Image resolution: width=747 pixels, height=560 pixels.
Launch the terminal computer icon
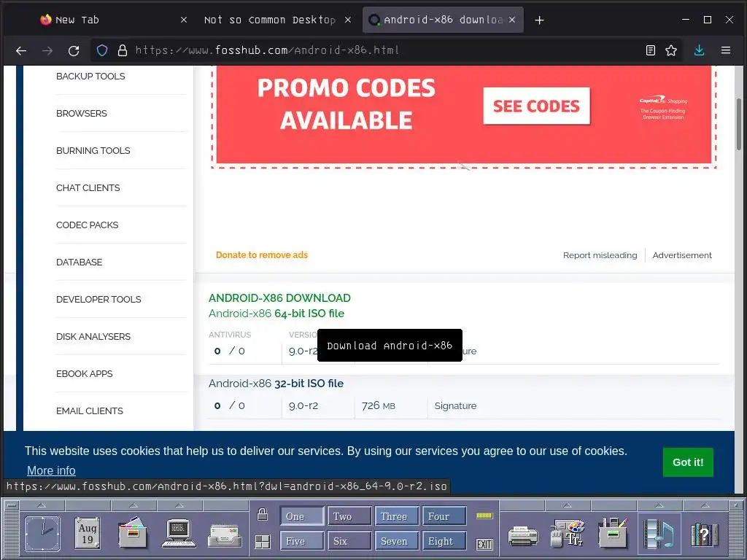(179, 533)
